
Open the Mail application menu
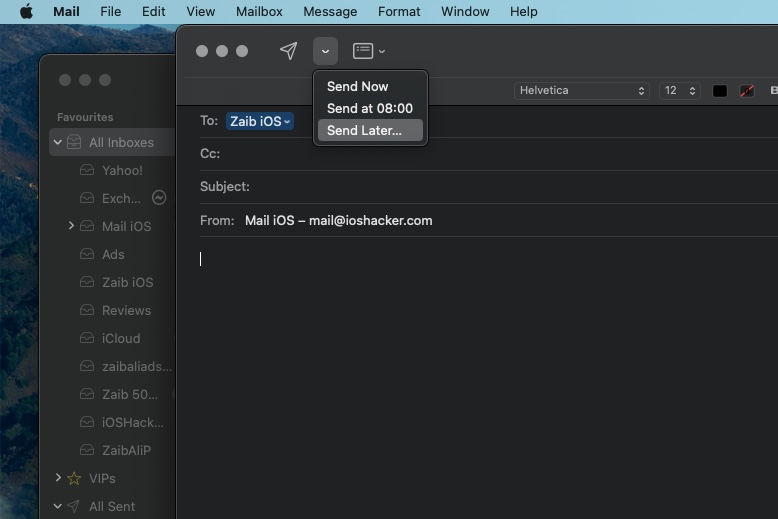point(66,11)
